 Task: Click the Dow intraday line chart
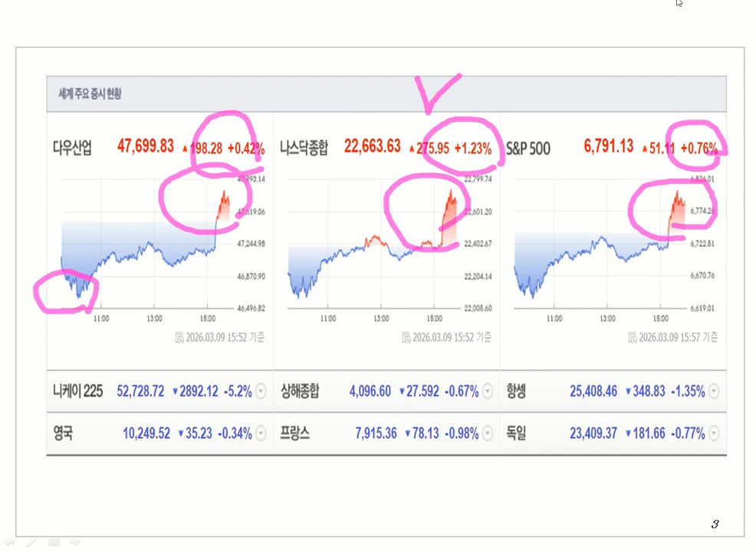coord(147,244)
